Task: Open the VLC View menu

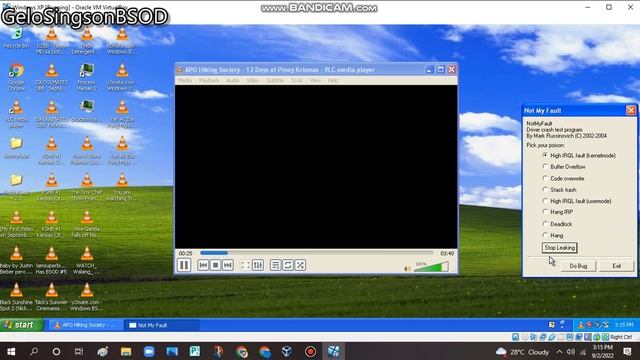Action: point(316,80)
